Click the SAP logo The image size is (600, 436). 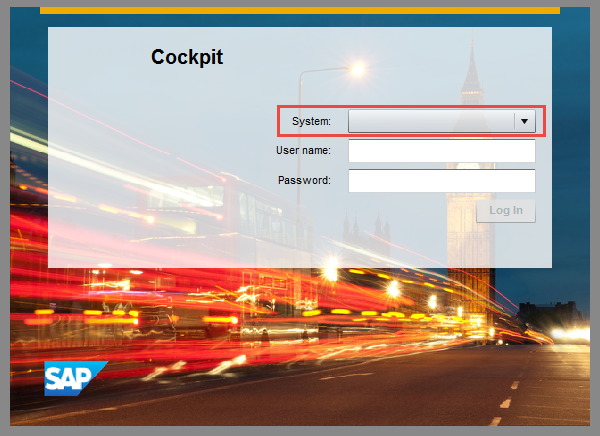click(x=75, y=378)
